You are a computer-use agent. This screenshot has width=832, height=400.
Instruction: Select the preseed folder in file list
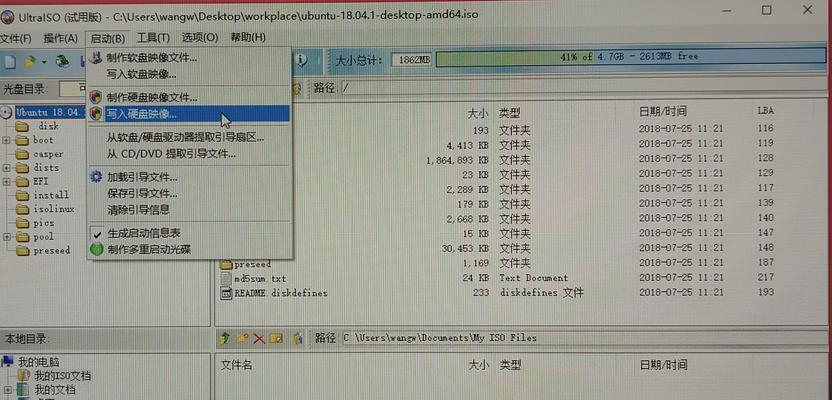point(253,264)
